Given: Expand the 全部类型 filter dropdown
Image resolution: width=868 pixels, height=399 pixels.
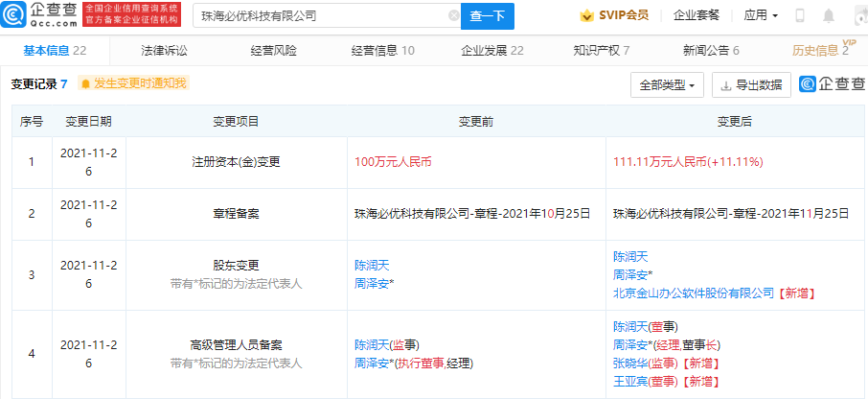Looking at the screenshot, I should coord(667,85).
